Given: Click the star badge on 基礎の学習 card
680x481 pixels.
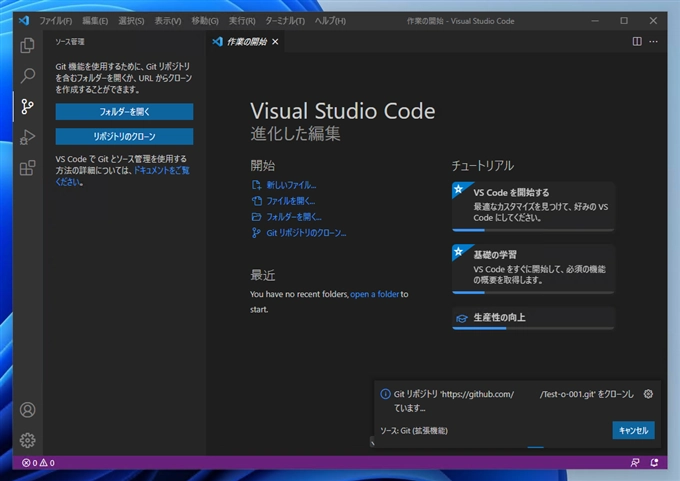Looking at the screenshot, I should [x=458, y=252].
